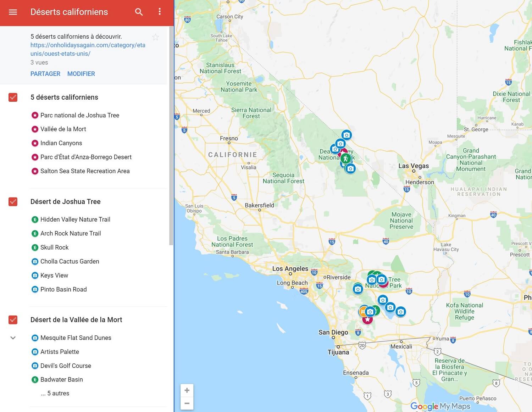The height and width of the screenshot is (412, 532).
Task: Zoom out with the minus button
Action: tap(187, 403)
